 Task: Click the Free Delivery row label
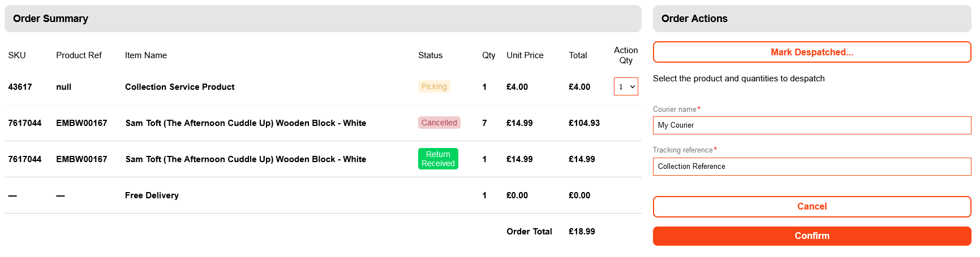[152, 195]
